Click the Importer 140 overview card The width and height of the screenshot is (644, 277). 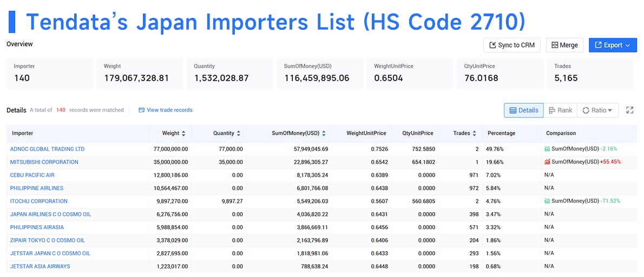coord(49,74)
